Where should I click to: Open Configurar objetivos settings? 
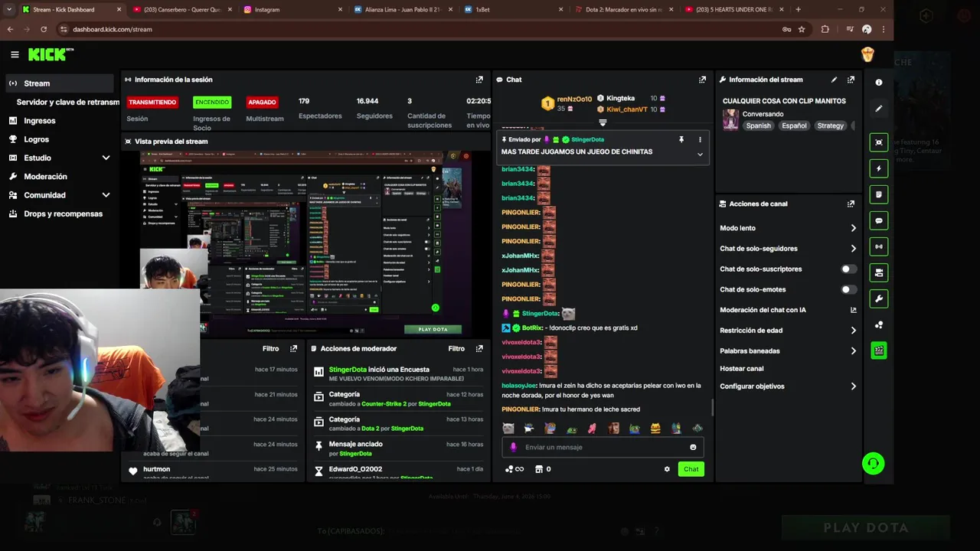tap(788, 386)
